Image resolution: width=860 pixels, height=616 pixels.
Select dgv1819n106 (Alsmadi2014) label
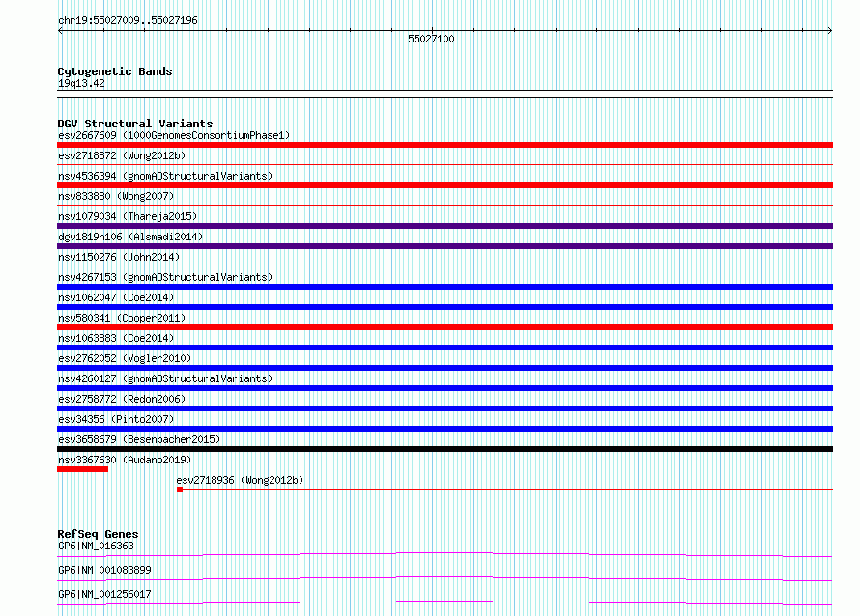(130, 237)
